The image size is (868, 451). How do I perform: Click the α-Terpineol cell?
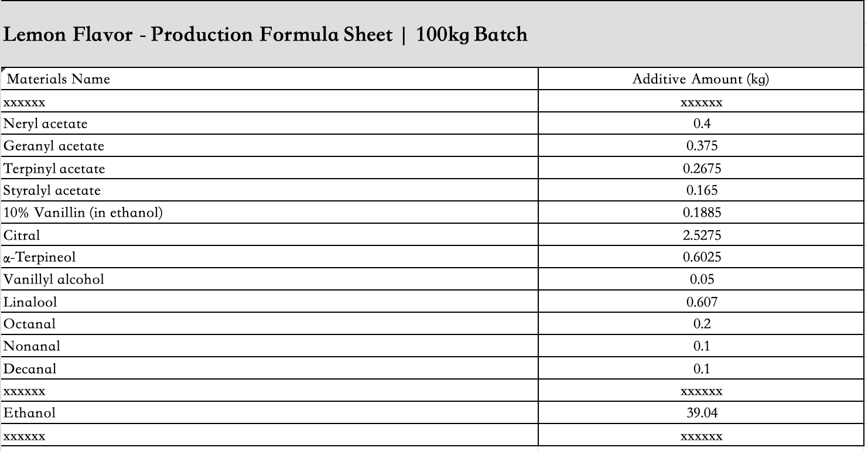click(269, 257)
